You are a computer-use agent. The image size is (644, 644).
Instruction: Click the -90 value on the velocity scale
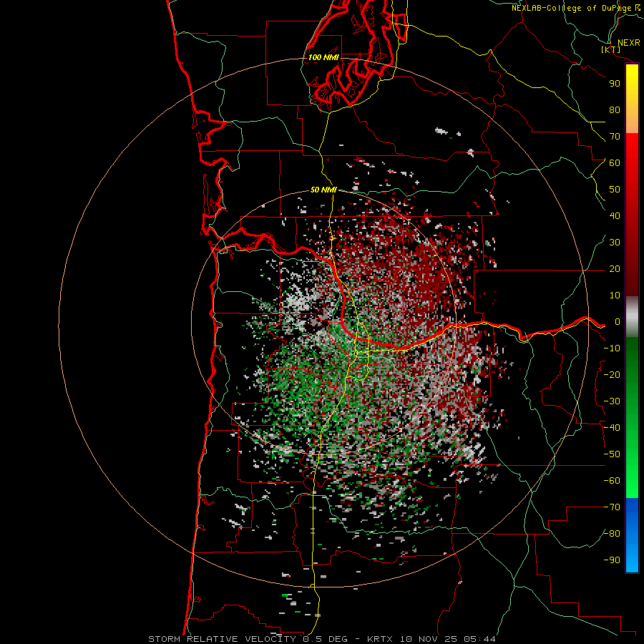point(612,560)
